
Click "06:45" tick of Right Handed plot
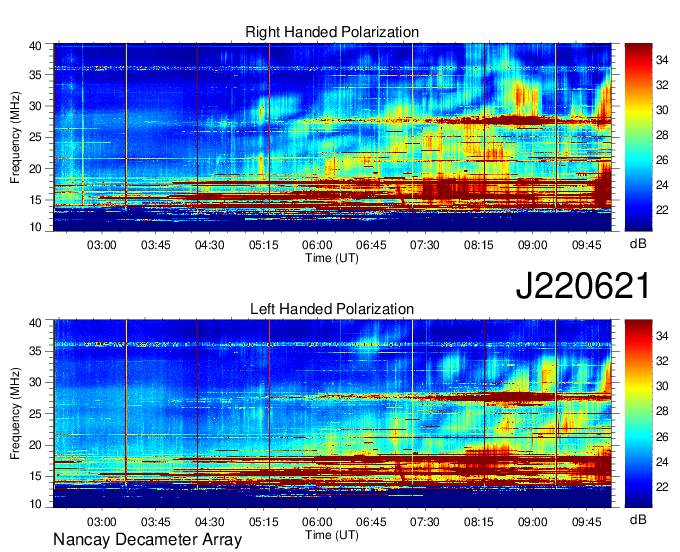pos(371,245)
